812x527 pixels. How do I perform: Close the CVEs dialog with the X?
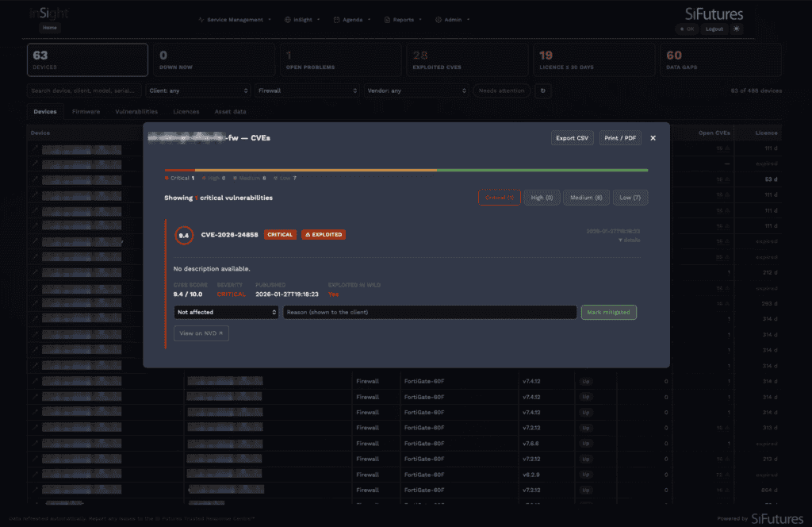click(653, 138)
